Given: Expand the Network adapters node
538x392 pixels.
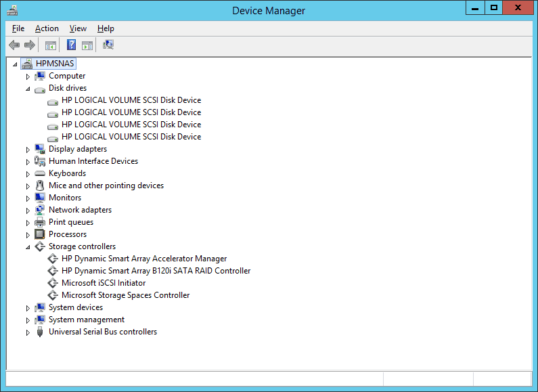Looking at the screenshot, I should point(28,211).
